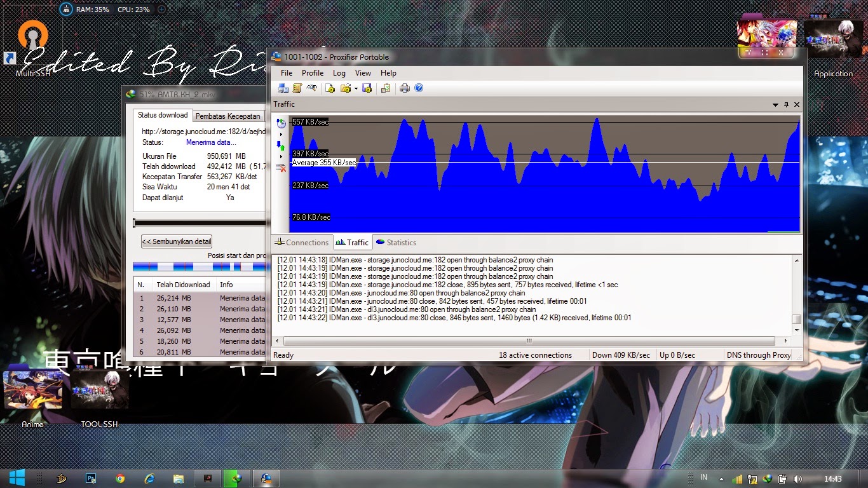Open Internet Explorer from the taskbar
This screenshot has height=488, width=868.
[149, 478]
